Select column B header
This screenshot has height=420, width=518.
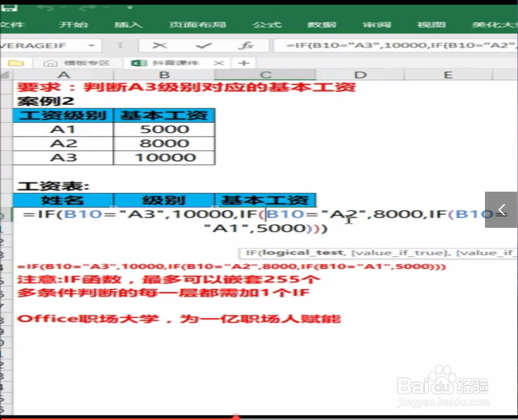164,75
